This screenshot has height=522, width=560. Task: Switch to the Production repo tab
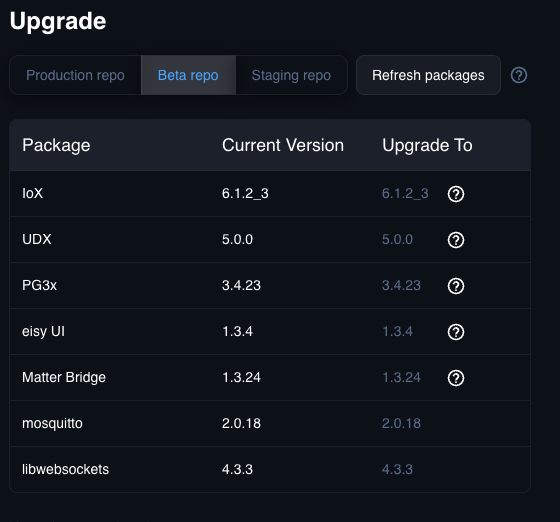[x=75, y=75]
